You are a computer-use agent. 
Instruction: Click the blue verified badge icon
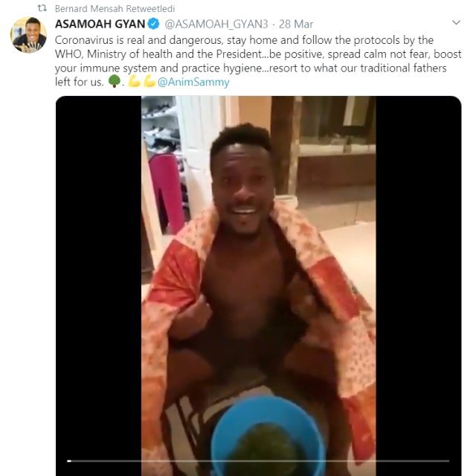tap(154, 24)
